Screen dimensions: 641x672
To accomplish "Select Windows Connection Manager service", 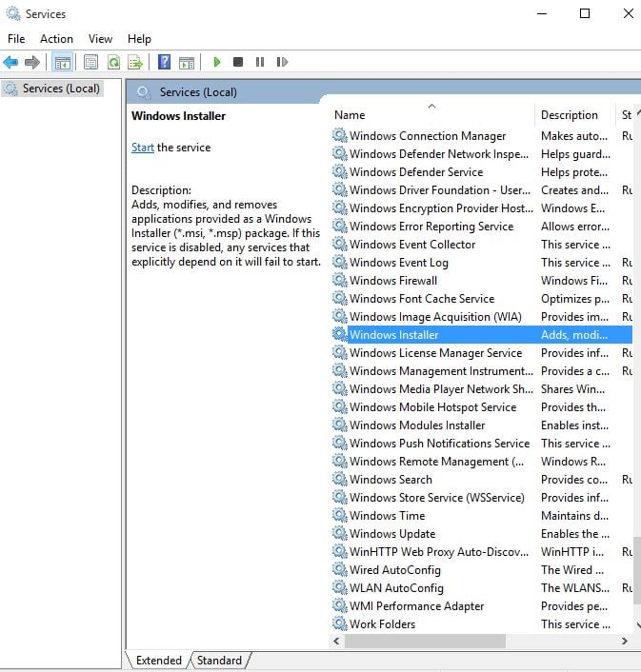I will (x=481, y=136).
